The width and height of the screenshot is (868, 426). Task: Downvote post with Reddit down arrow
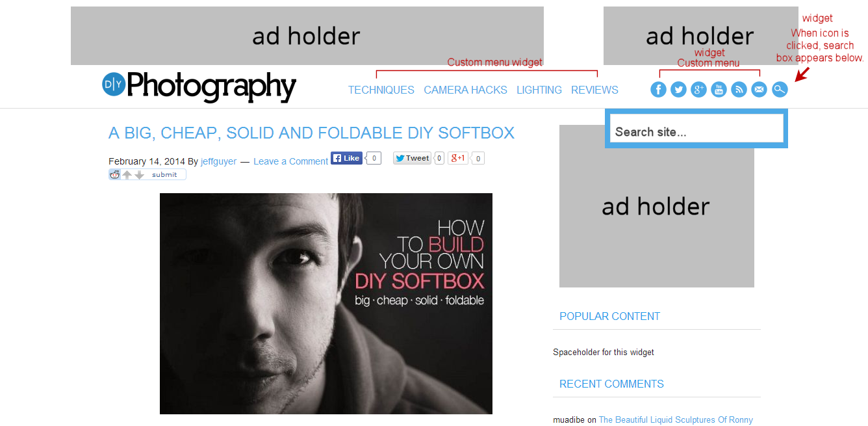pyautogui.click(x=139, y=175)
